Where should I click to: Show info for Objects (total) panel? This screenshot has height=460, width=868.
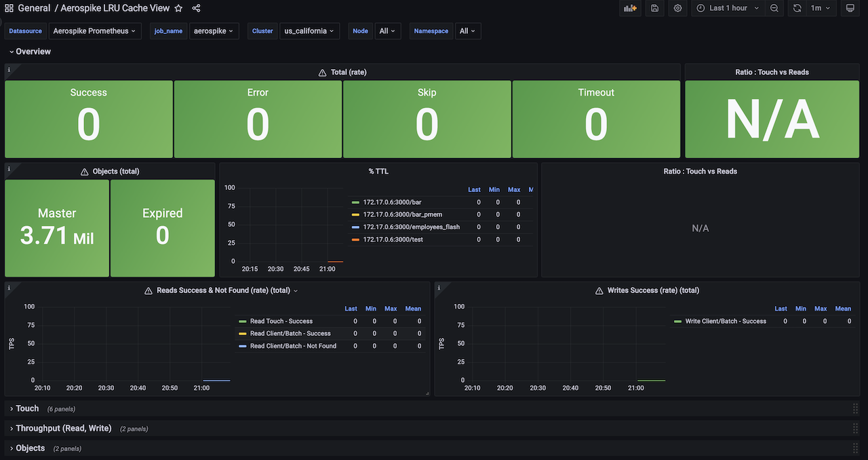pyautogui.click(x=9, y=168)
